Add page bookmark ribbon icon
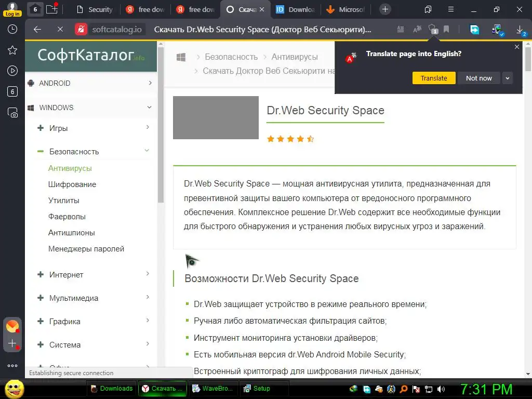Image resolution: width=532 pixels, height=399 pixels. 446,30
